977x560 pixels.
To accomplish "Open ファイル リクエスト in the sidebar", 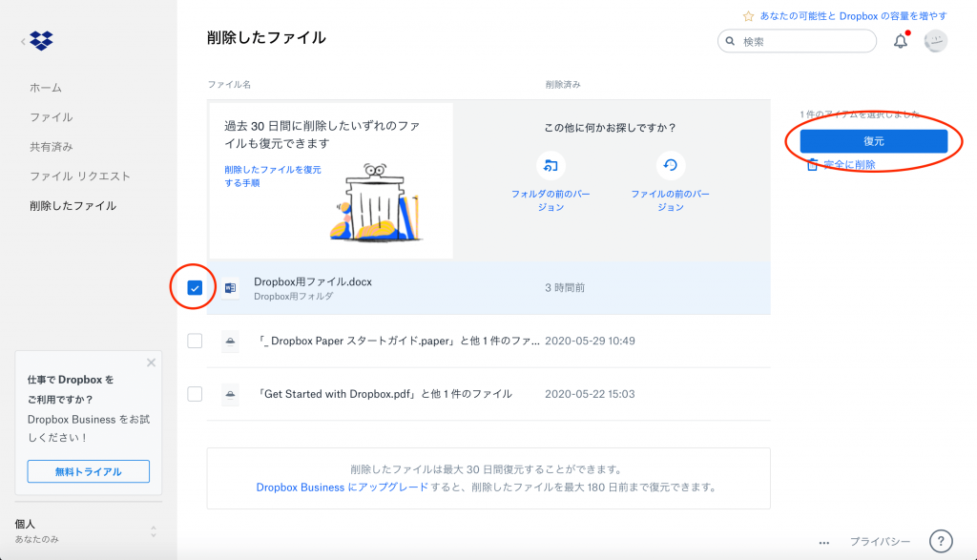I will click(80, 176).
